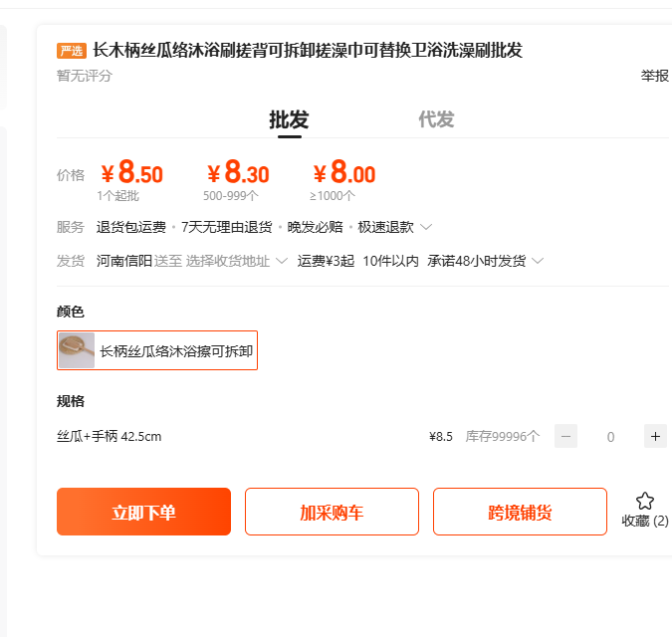Click the star favorite icon

(645, 501)
